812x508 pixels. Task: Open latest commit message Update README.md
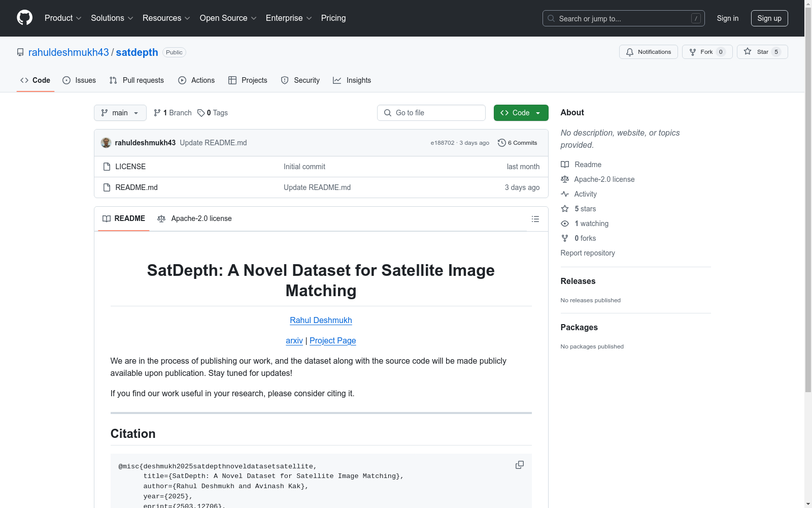[x=213, y=143]
